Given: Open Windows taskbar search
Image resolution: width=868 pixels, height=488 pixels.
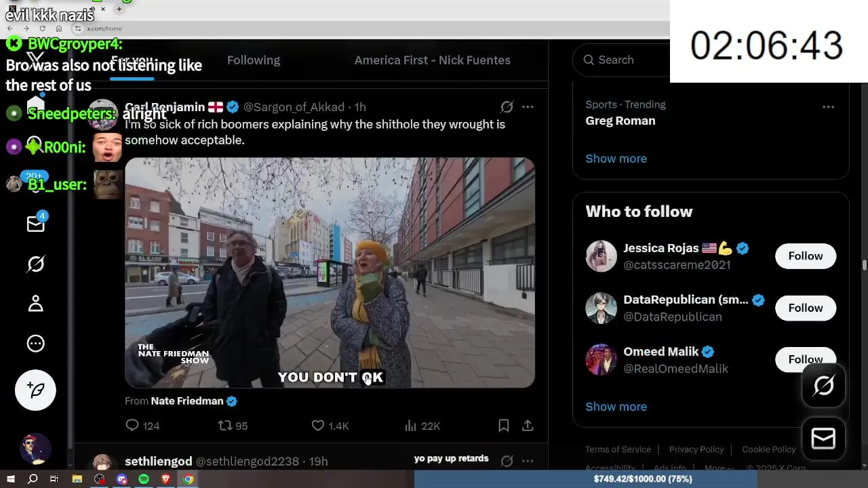Looking at the screenshot, I should [x=33, y=479].
